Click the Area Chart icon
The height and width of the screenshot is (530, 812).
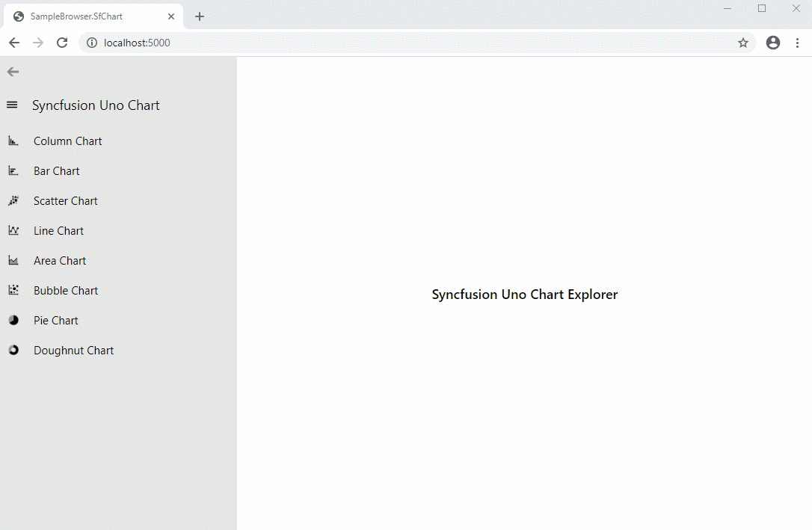tap(13, 261)
